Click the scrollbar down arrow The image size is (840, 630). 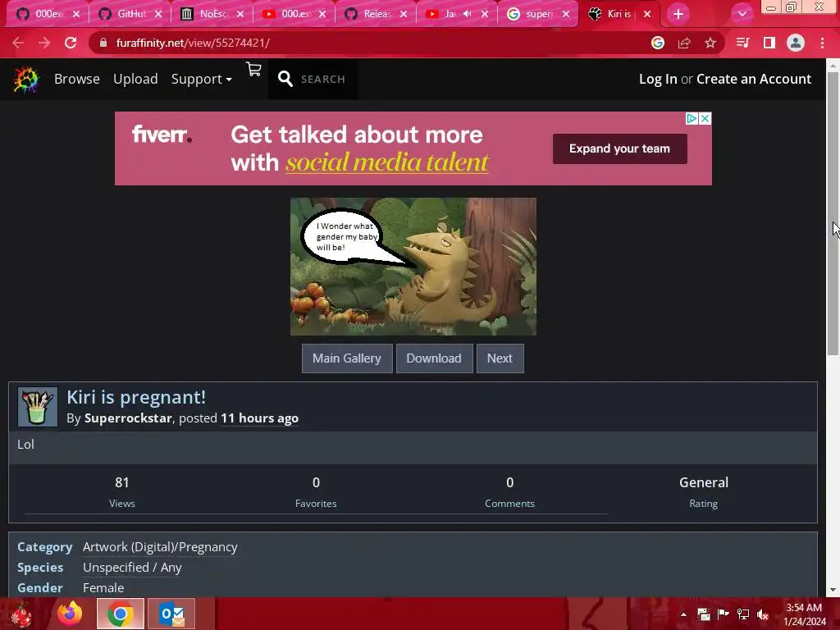pyautogui.click(x=833, y=591)
